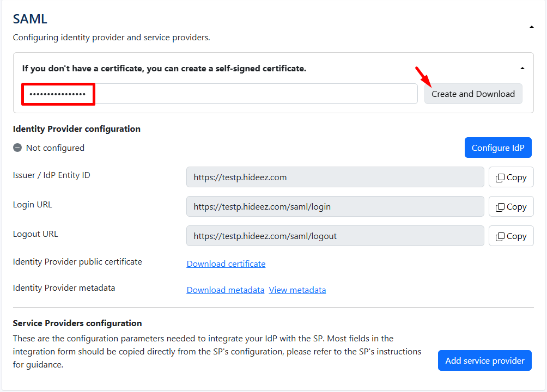
Task: Open the View metadata link
Action: click(297, 290)
